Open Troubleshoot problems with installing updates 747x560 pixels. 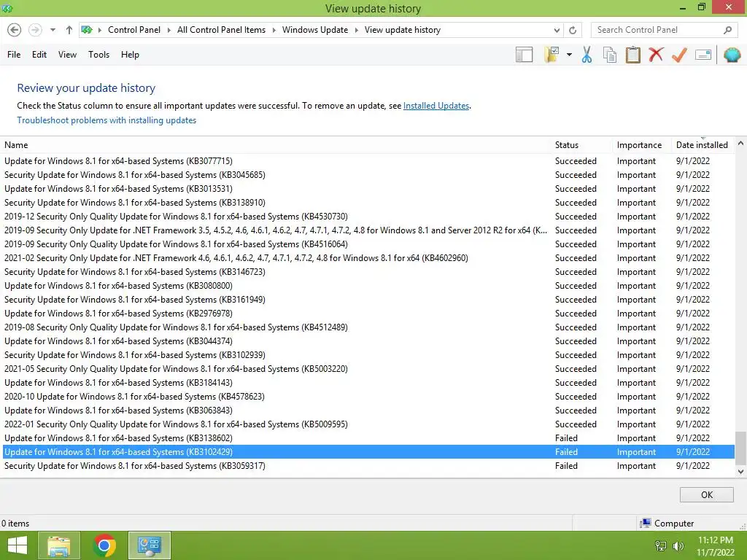[107, 120]
